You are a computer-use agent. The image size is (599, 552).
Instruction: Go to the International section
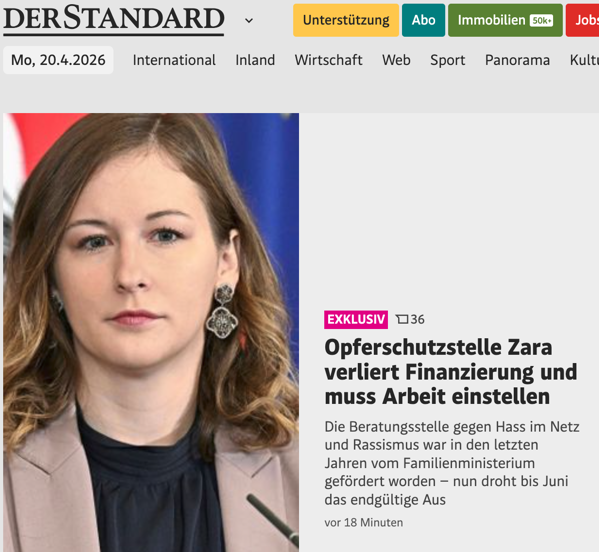coord(174,60)
